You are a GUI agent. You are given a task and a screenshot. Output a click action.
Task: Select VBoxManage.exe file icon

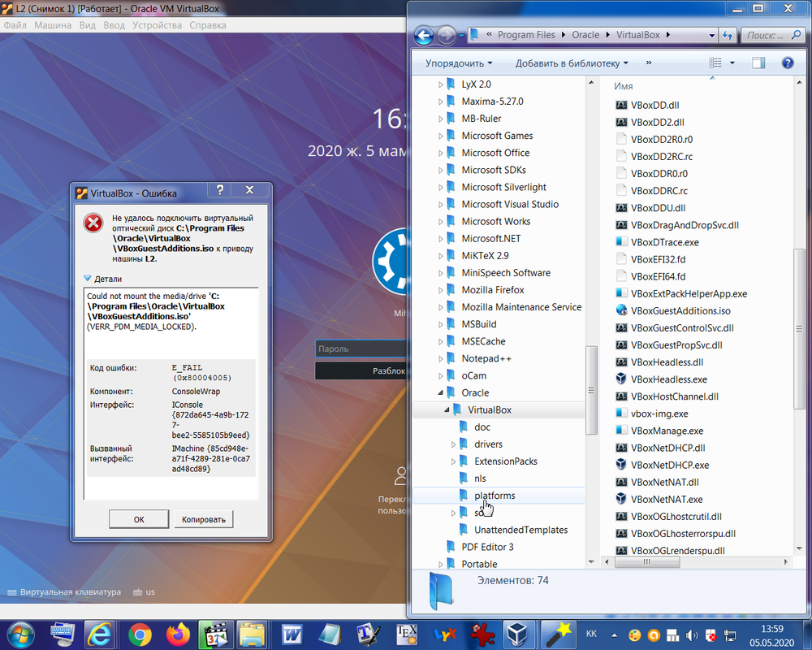[621, 431]
